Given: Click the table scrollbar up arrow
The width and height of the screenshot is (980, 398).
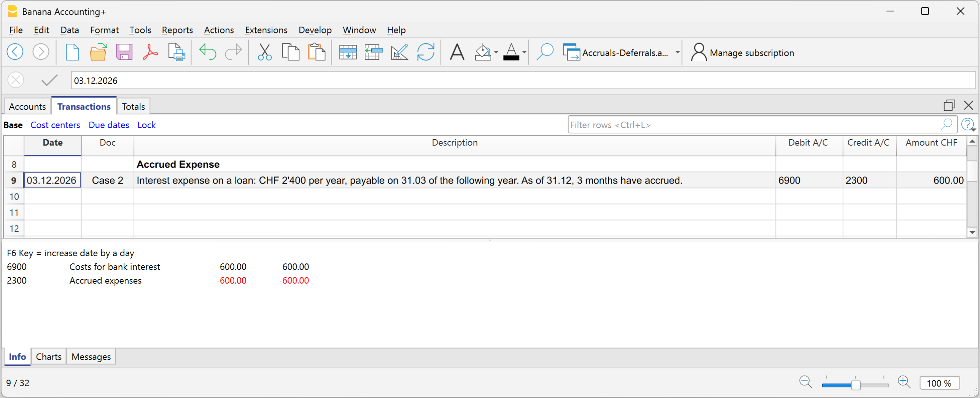Looking at the screenshot, I should click(x=972, y=141).
